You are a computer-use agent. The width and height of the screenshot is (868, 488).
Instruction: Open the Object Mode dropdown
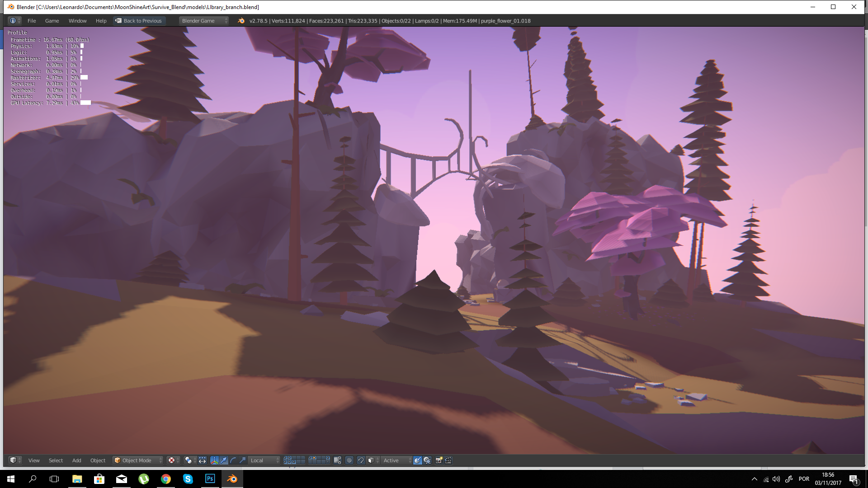pos(136,460)
